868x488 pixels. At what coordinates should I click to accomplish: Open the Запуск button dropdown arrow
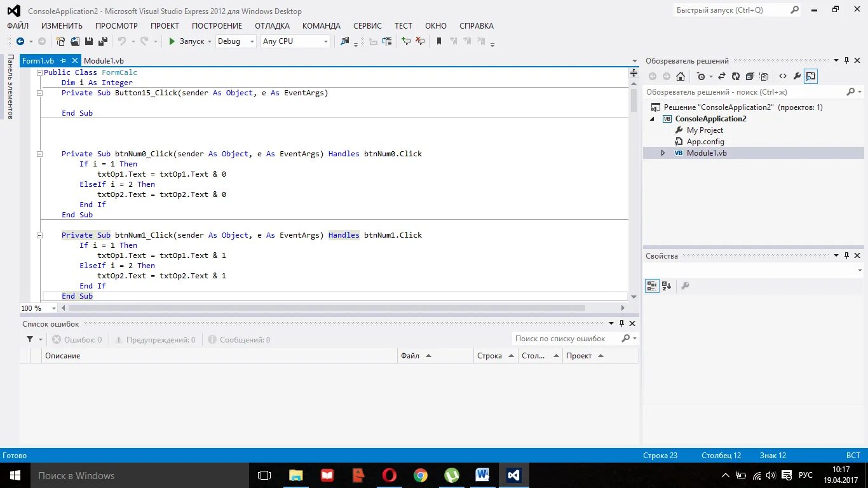[210, 41]
